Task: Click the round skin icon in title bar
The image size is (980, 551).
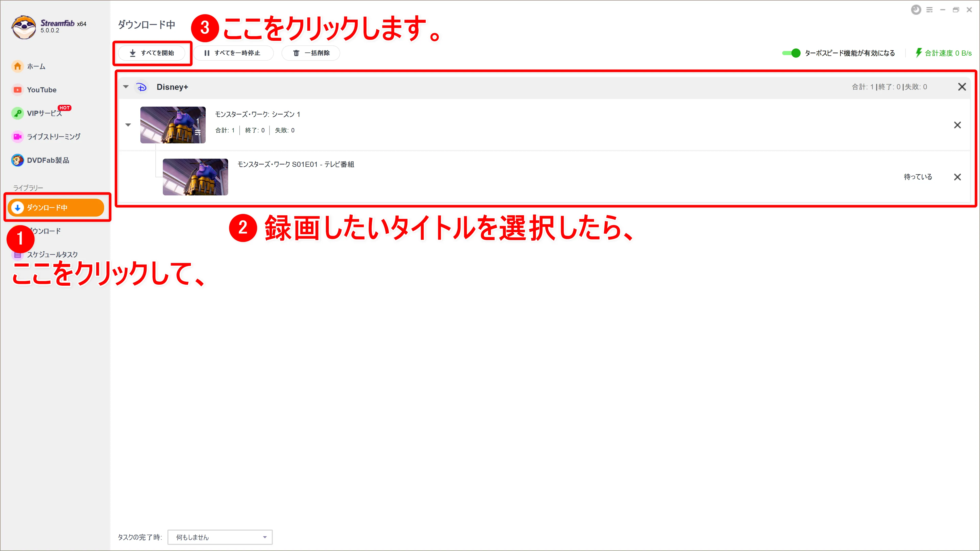Action: click(x=916, y=9)
